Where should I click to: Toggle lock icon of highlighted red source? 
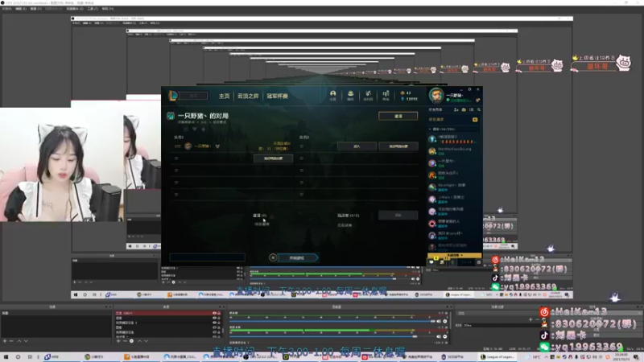pyautogui.click(x=219, y=313)
